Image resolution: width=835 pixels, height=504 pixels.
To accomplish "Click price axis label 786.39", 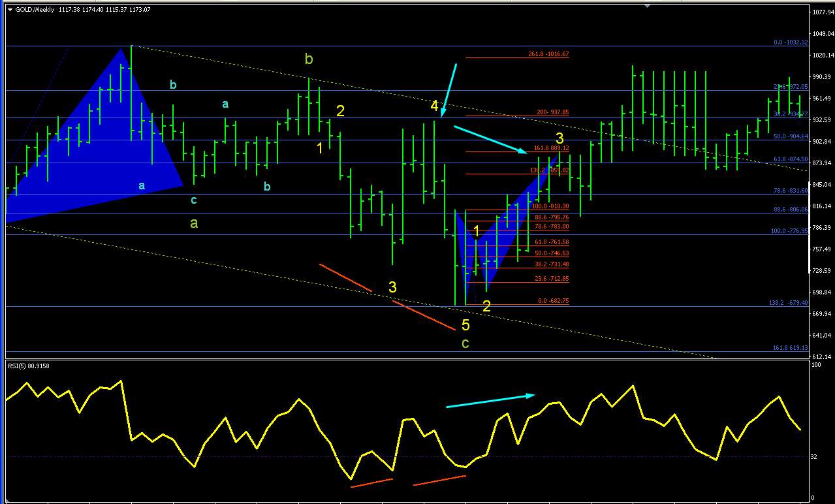I will coord(821,228).
